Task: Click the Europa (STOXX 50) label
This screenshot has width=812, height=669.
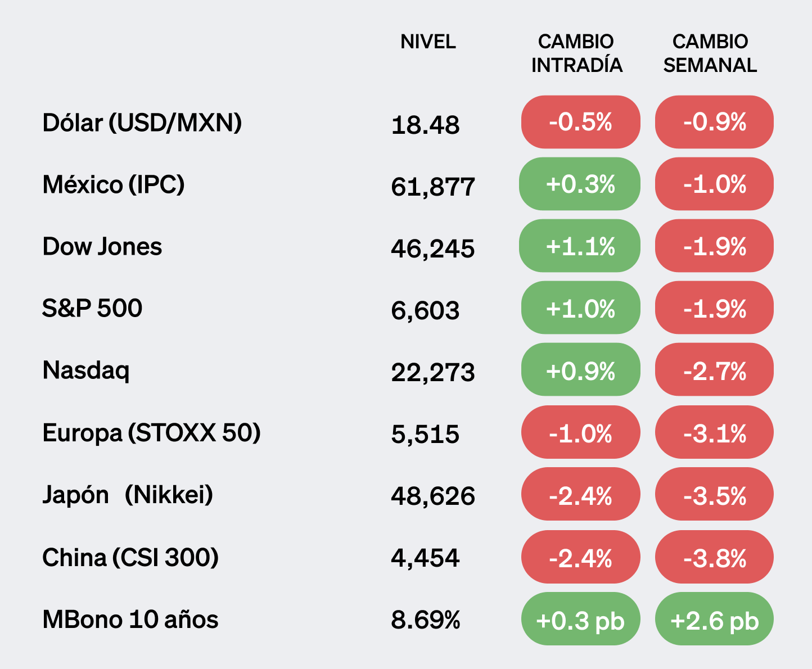Action: click(x=152, y=433)
